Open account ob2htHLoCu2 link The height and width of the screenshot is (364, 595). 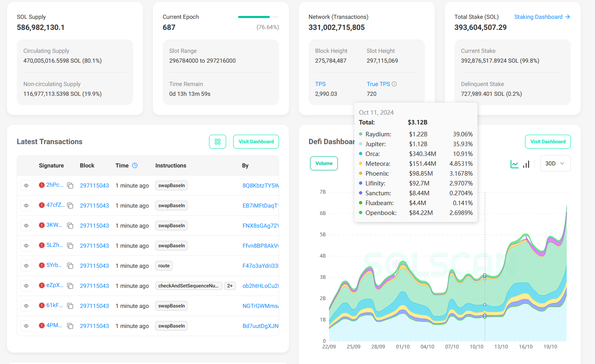coord(261,286)
